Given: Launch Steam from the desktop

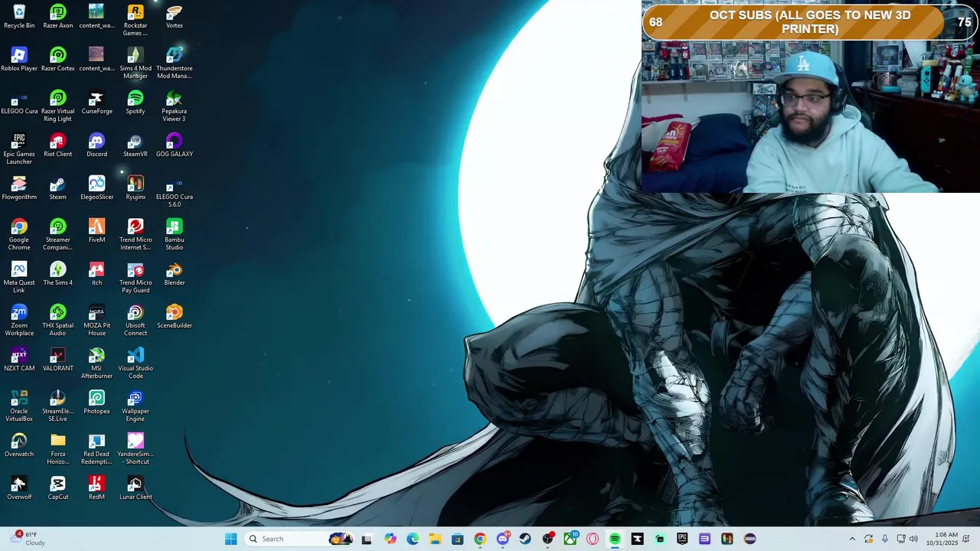Looking at the screenshot, I should pyautogui.click(x=58, y=188).
